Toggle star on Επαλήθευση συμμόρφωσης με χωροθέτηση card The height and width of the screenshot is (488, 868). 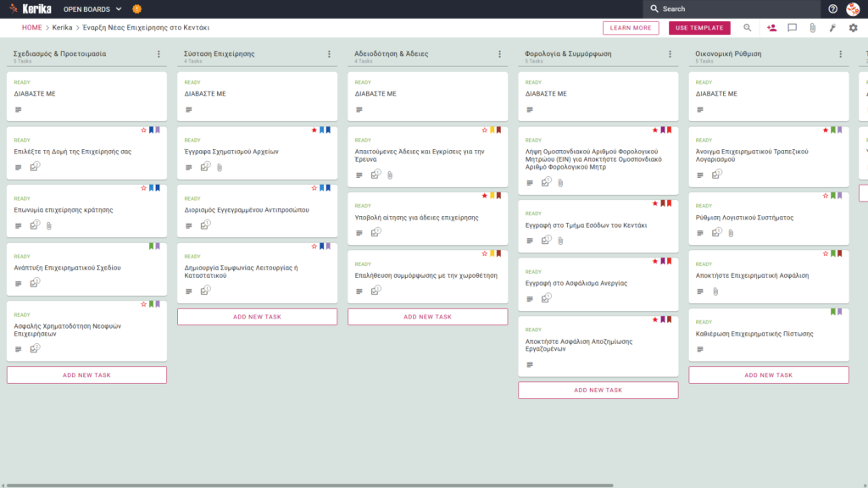click(484, 253)
